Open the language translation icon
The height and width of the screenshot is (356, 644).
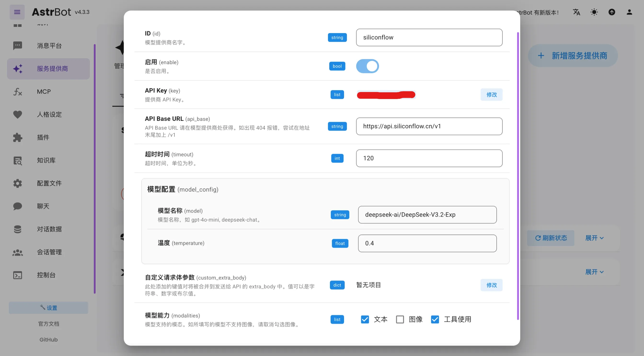[576, 12]
